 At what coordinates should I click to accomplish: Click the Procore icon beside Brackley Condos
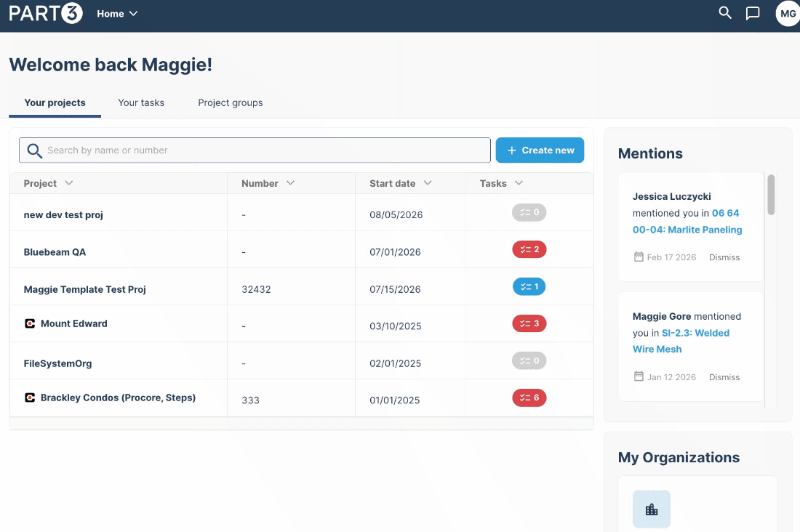(x=30, y=398)
